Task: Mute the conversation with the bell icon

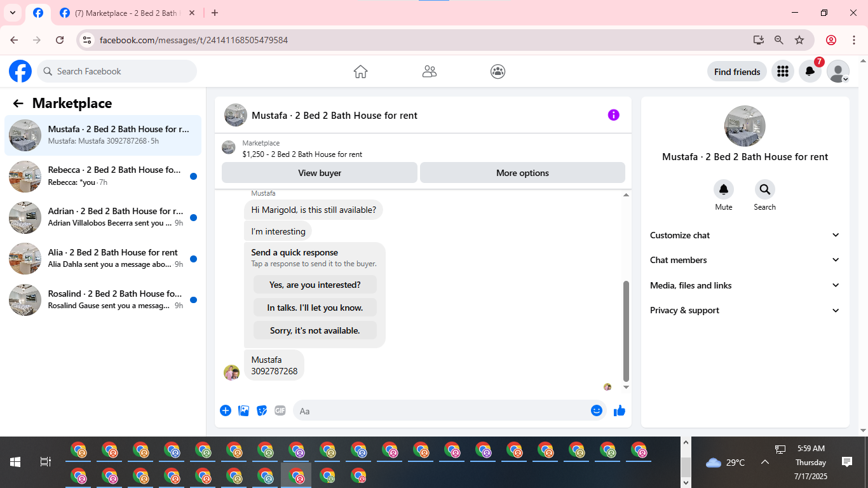Action: (724, 189)
